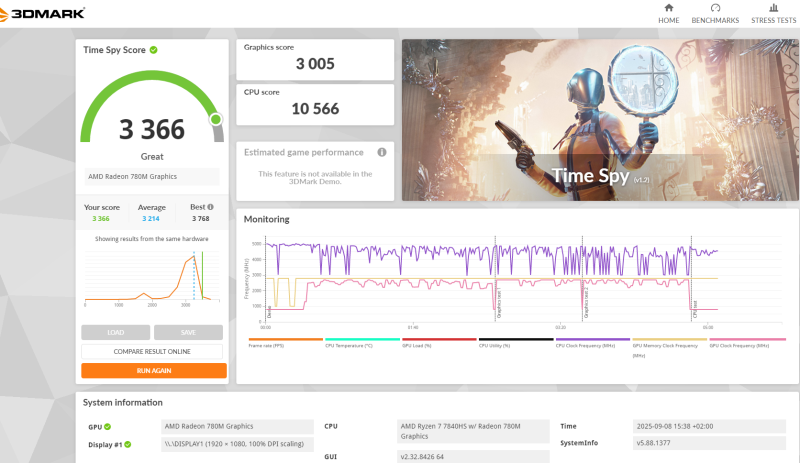The height and width of the screenshot is (463, 800).
Task: Click the CPU score value 10 566
Action: click(315, 109)
